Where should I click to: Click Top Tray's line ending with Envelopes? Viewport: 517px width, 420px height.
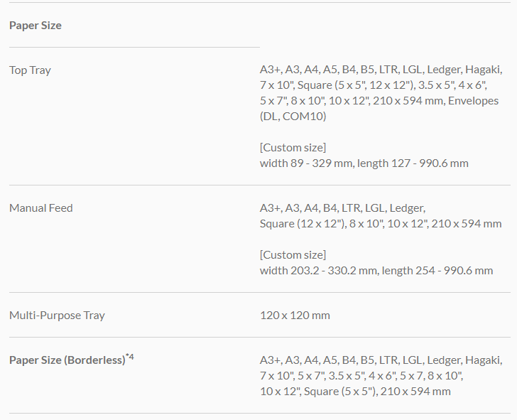point(379,101)
